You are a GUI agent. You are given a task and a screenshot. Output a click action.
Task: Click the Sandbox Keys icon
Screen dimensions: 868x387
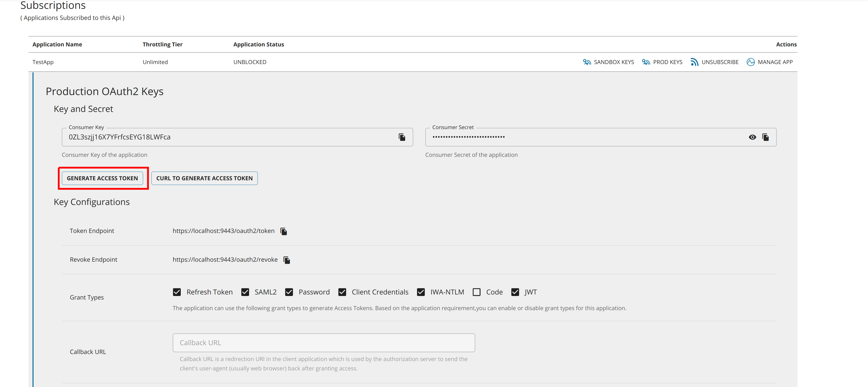click(587, 62)
